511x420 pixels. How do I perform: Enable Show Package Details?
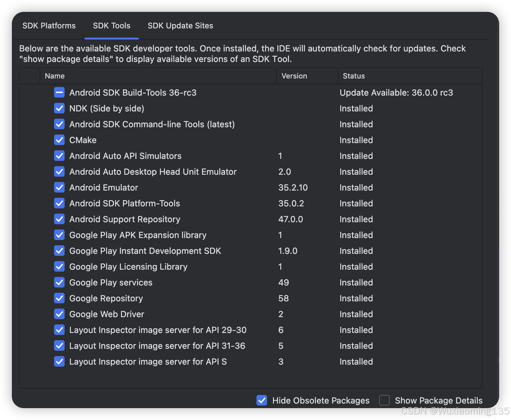point(384,400)
